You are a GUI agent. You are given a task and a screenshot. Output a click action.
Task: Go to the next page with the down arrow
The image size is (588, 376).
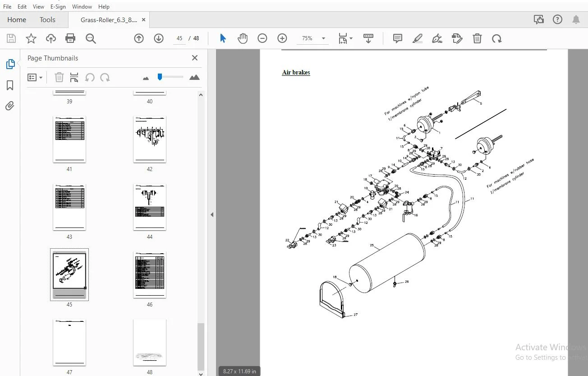159,39
